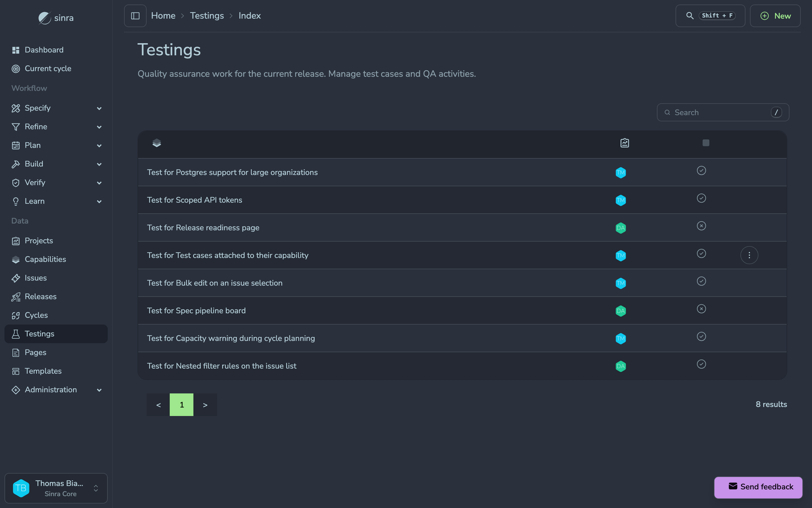
Task: Click status check icon for Capacity warning row
Action: (701, 337)
